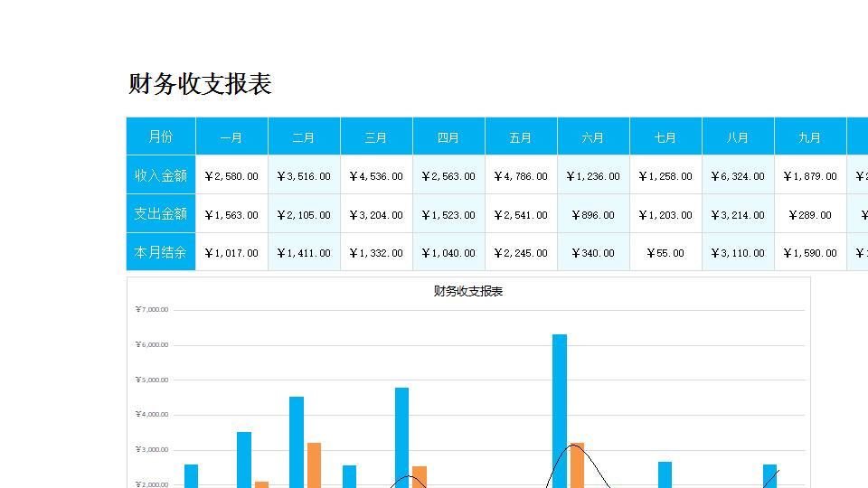This screenshot has height=488, width=868.
Task: Click the ¥5,000.00 axis label
Action: [x=152, y=380]
